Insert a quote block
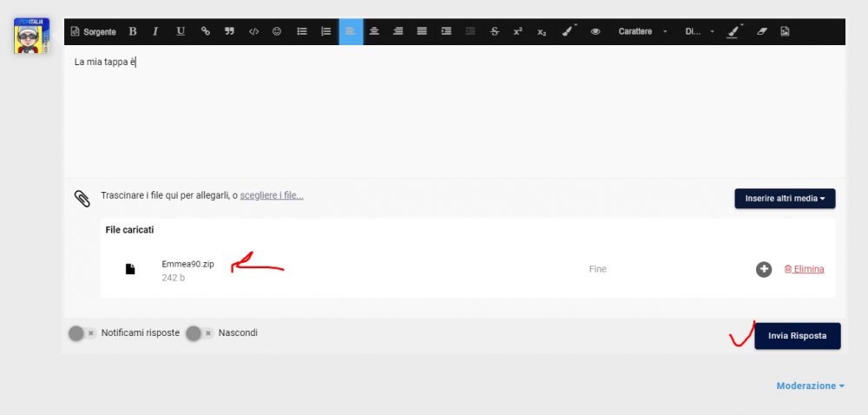 tap(229, 32)
